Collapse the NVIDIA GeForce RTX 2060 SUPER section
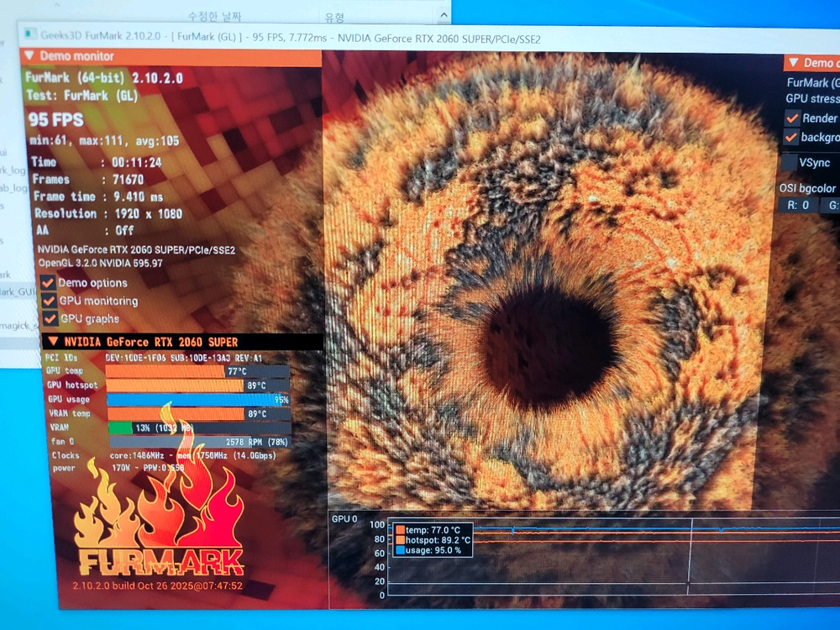 [x=54, y=341]
